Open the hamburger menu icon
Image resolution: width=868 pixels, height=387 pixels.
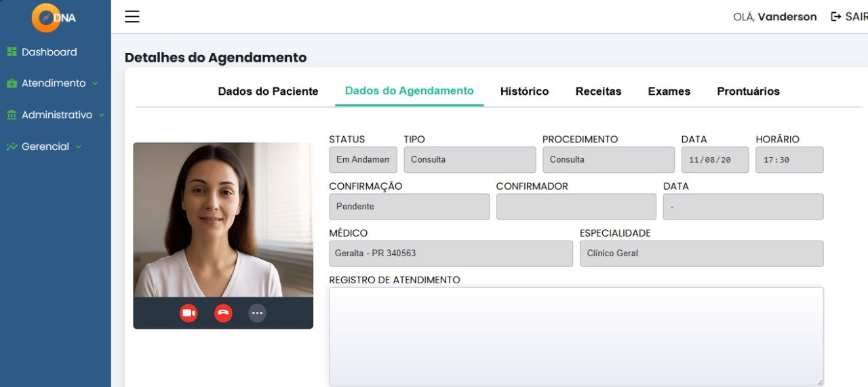coord(132,17)
